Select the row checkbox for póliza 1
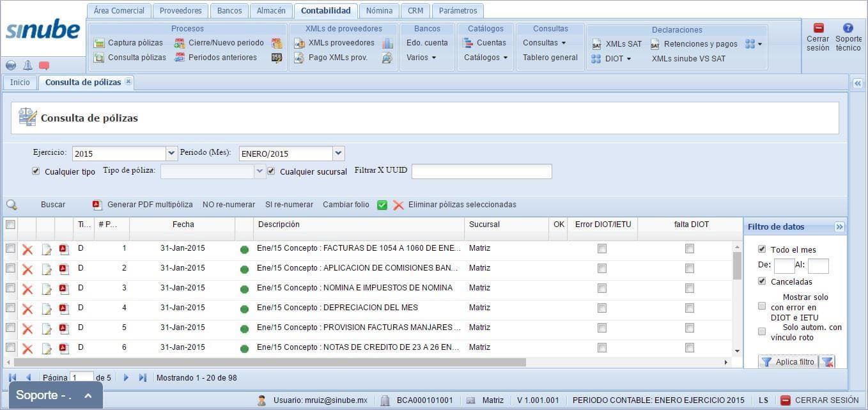Viewport: 868px width, 410px height. [x=10, y=248]
